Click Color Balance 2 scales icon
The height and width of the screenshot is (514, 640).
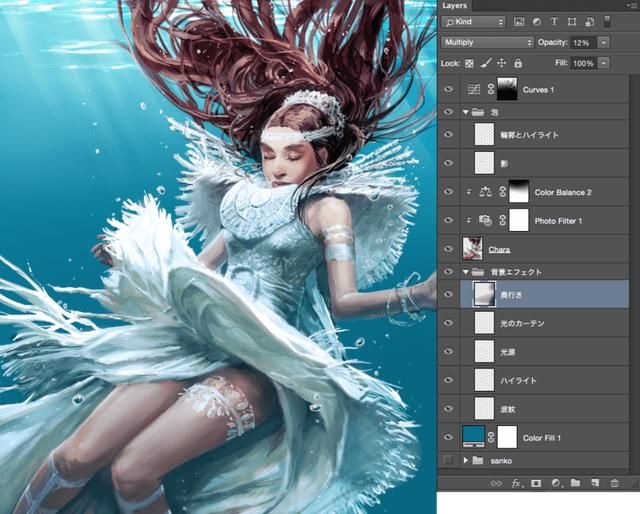click(x=485, y=192)
